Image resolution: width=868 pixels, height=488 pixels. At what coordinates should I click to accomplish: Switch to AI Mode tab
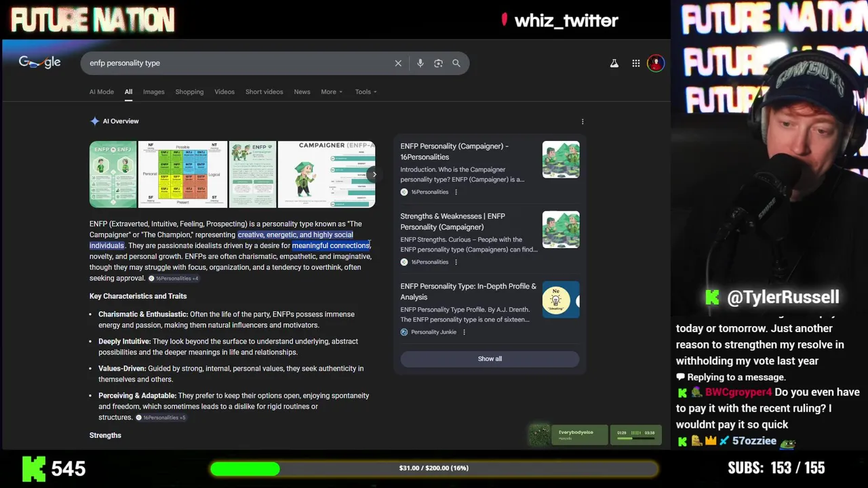pyautogui.click(x=102, y=91)
